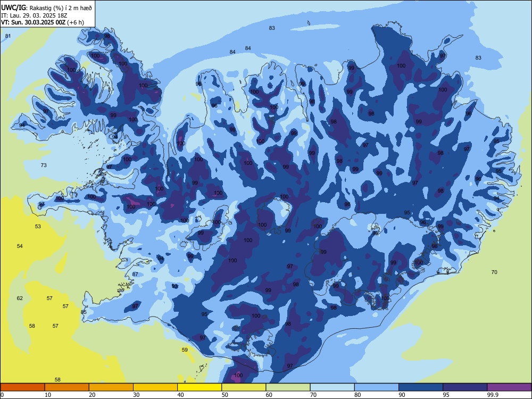Click the legend label '0'
532x399 pixels.
coord(2,395)
